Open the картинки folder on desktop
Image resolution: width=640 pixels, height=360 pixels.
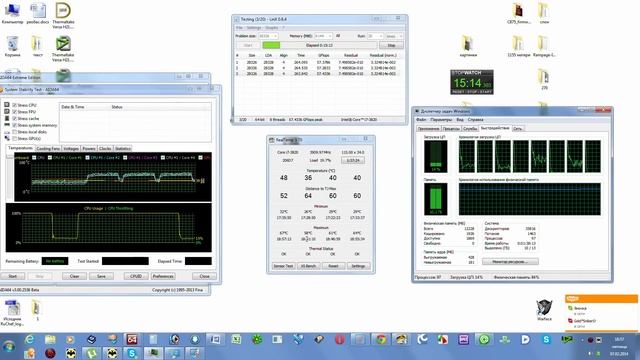click(468, 46)
